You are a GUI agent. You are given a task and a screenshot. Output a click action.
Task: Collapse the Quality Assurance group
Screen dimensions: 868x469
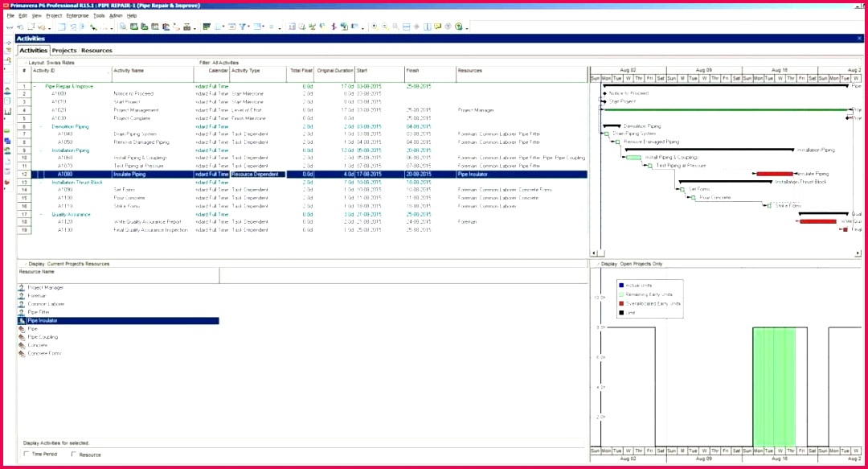[40, 214]
